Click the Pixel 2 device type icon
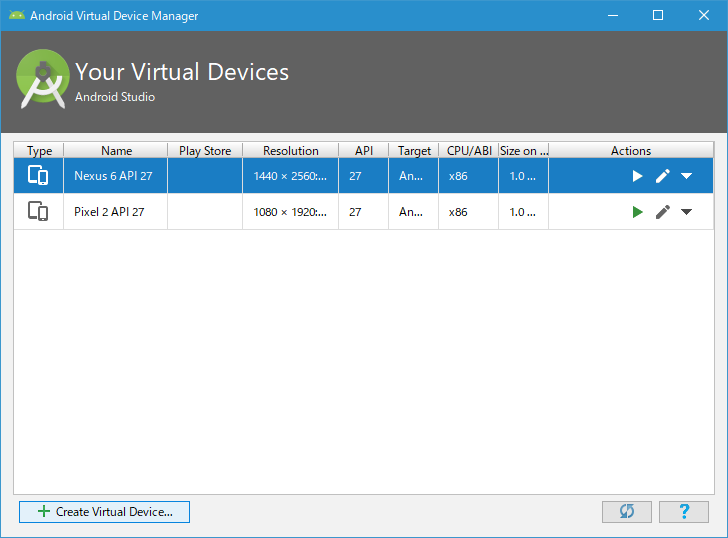Image resolution: width=728 pixels, height=538 pixels. coord(38,211)
